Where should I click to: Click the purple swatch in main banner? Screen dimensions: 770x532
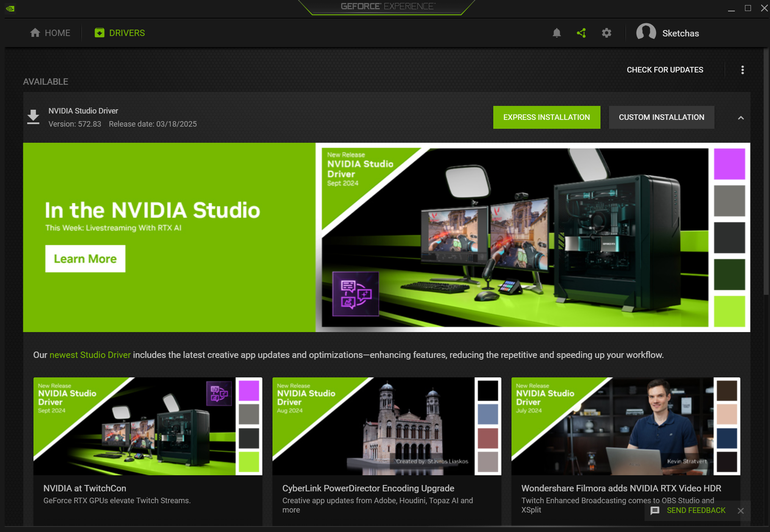point(729,164)
